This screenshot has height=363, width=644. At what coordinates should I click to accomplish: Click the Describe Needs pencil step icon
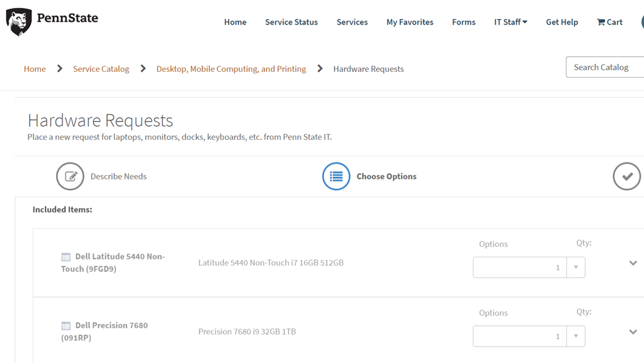[70, 176]
